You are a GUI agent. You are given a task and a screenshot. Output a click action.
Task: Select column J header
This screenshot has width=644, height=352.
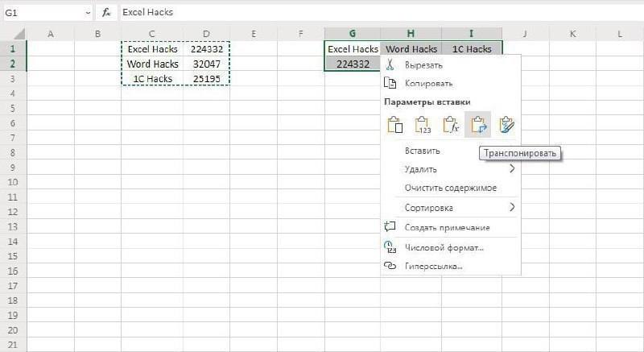pyautogui.click(x=525, y=34)
